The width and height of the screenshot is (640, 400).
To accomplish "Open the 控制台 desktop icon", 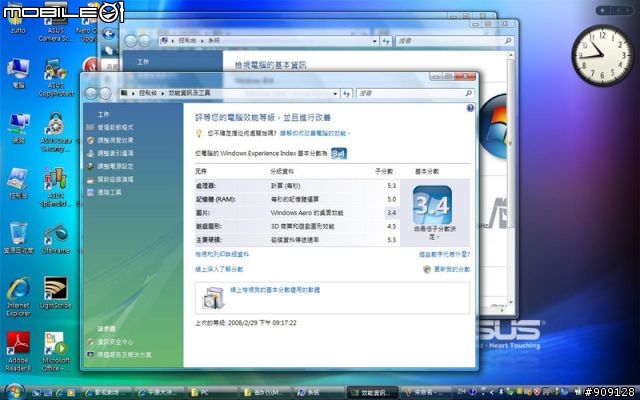I will [x=18, y=184].
